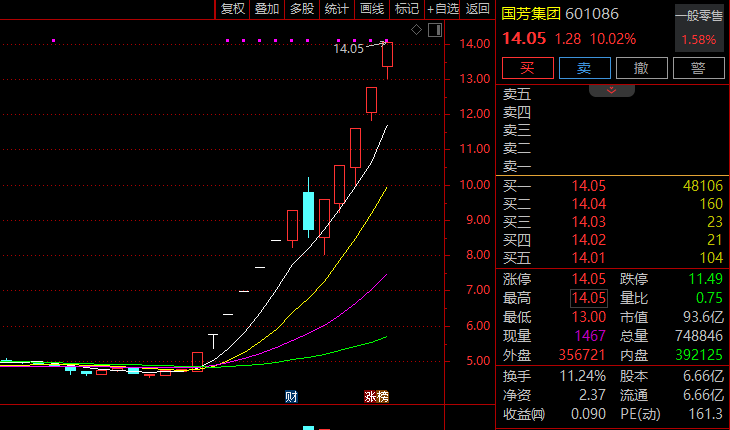The image size is (730, 430).
Task: Click the 撤 cancel order button
Action: tap(642, 68)
